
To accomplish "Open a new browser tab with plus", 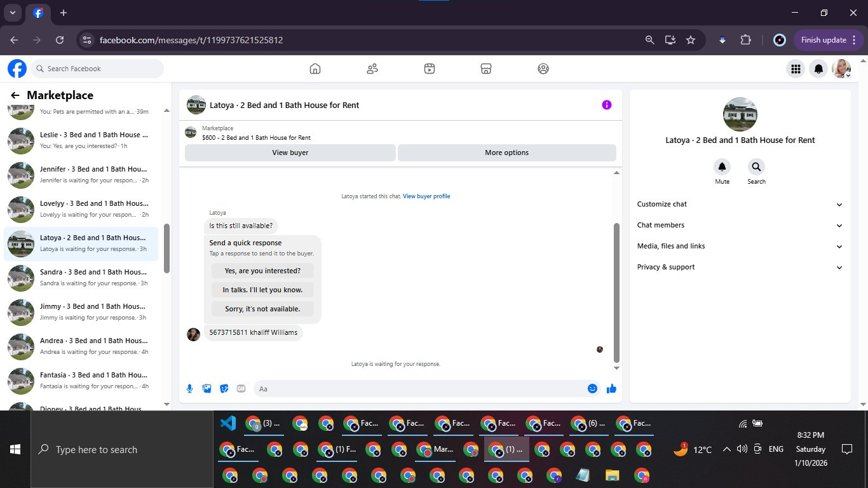I will (63, 13).
